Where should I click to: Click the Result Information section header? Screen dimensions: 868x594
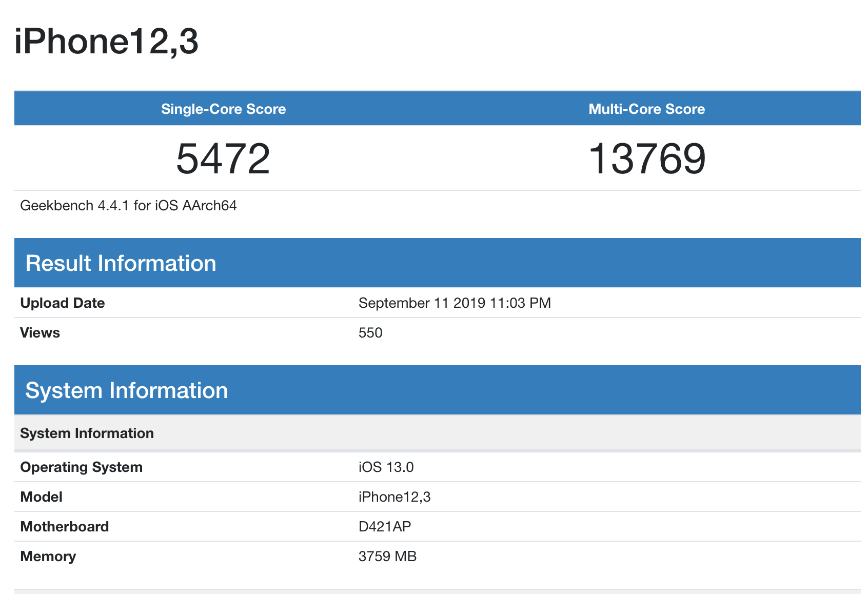[438, 263]
